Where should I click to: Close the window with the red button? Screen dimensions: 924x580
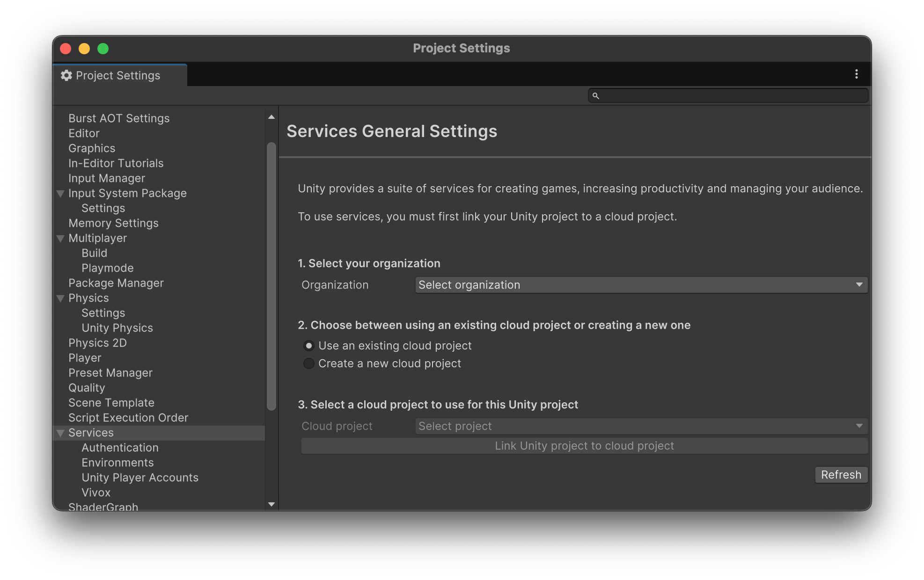(66, 49)
